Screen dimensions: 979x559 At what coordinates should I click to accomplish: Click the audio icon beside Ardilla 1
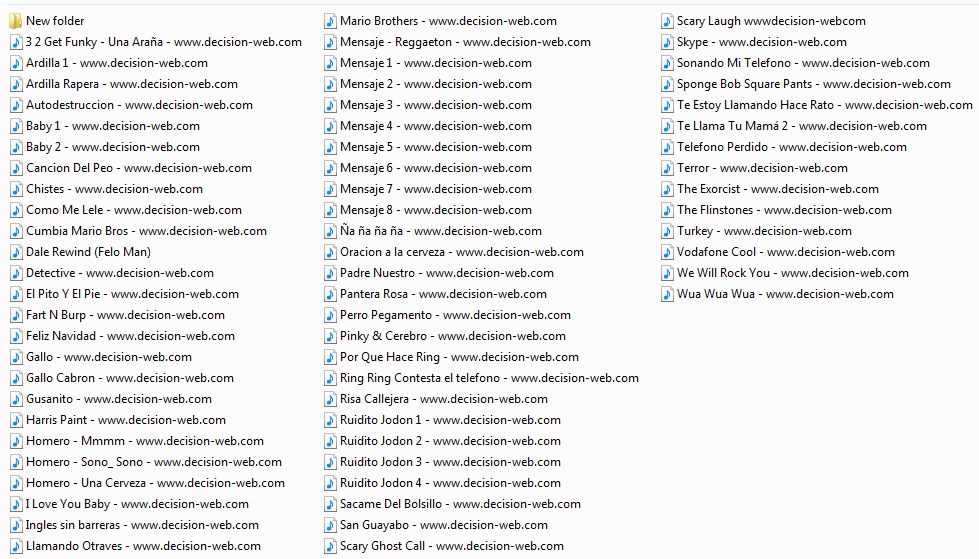pyautogui.click(x=16, y=63)
